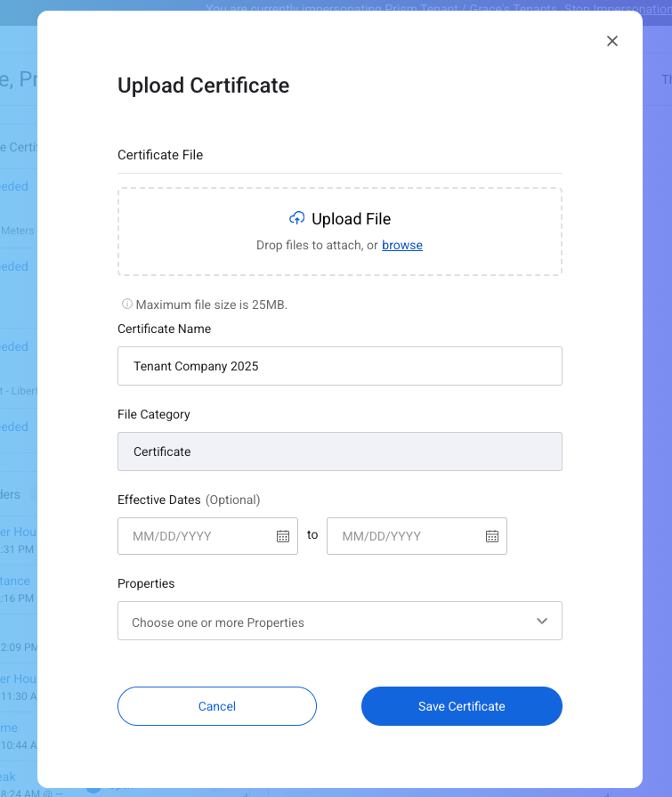Click the 'Choose one or more Properties' placeholder
This screenshot has height=797, width=672.
[x=218, y=622]
